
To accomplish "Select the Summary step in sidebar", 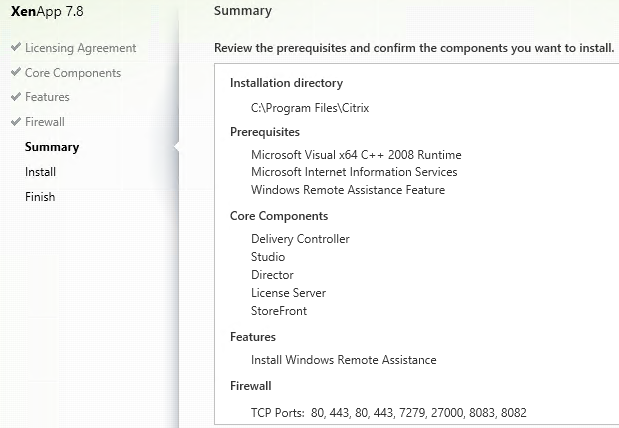I will pos(52,147).
